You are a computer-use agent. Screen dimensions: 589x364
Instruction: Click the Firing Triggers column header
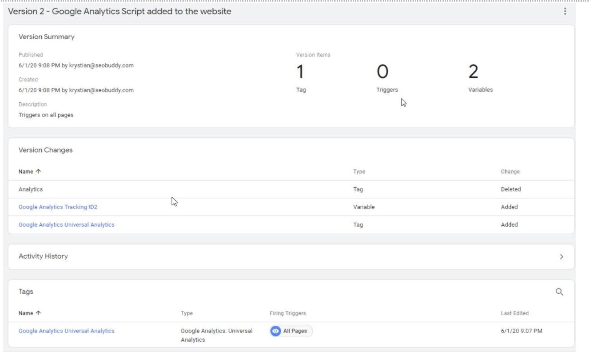pyautogui.click(x=288, y=313)
